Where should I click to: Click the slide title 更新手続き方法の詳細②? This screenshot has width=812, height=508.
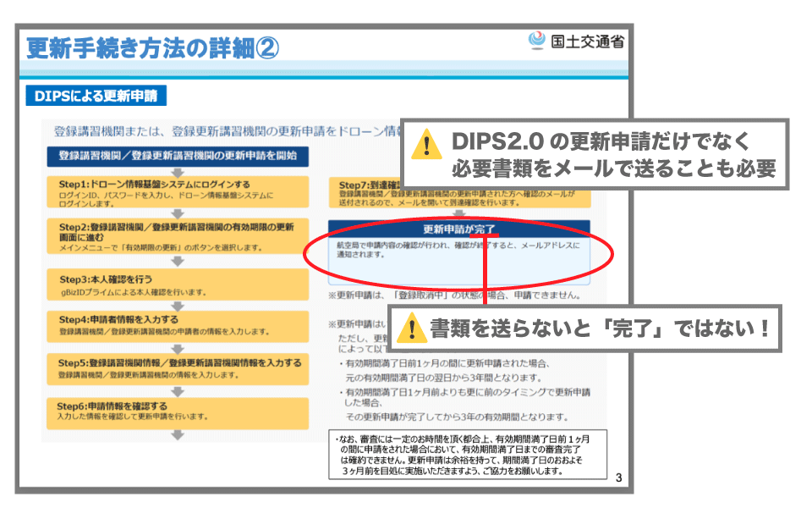(152, 48)
